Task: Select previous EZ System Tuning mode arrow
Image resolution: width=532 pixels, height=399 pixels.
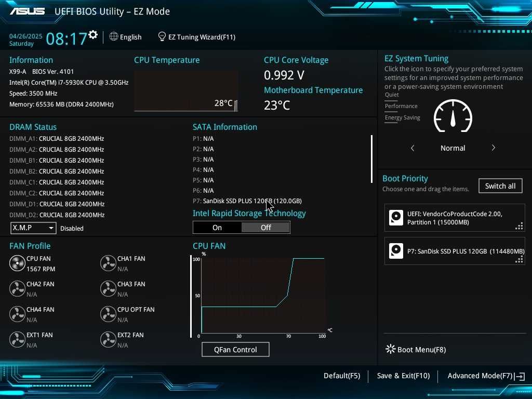Action: click(413, 148)
